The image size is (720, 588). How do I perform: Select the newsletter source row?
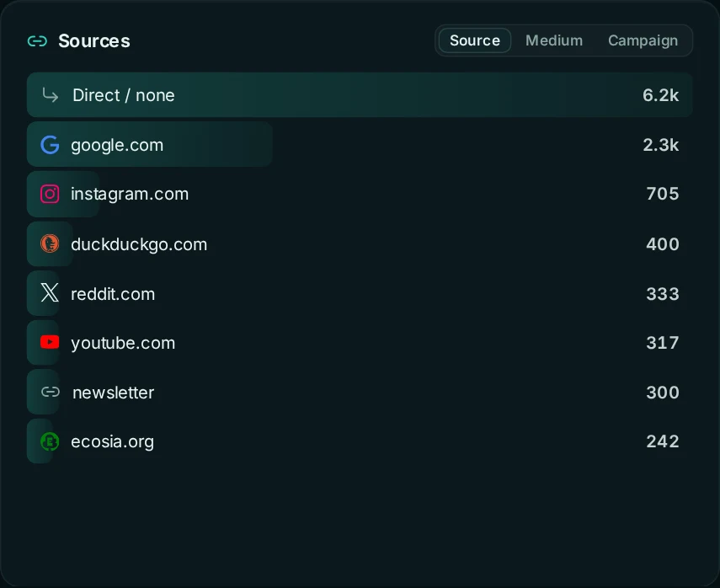(x=360, y=392)
